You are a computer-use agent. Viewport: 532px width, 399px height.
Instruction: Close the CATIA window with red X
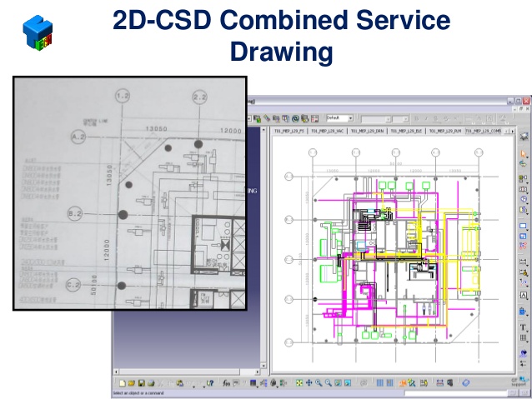526,101
